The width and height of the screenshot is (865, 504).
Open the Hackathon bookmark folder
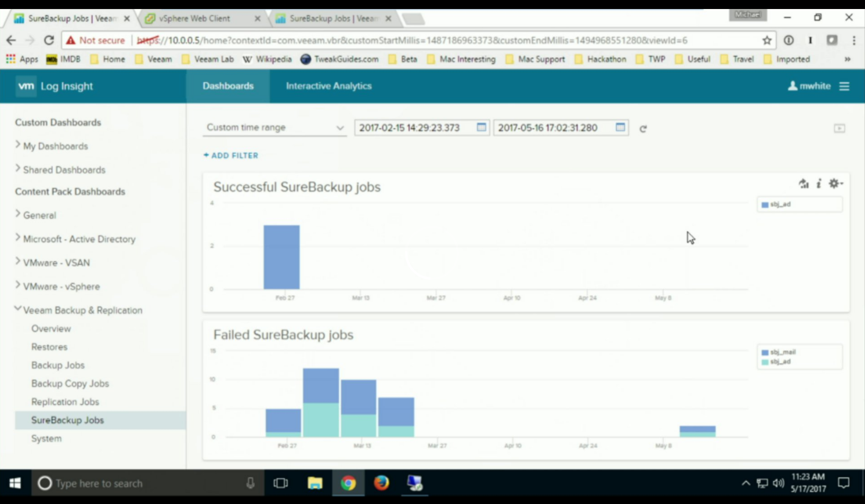600,59
